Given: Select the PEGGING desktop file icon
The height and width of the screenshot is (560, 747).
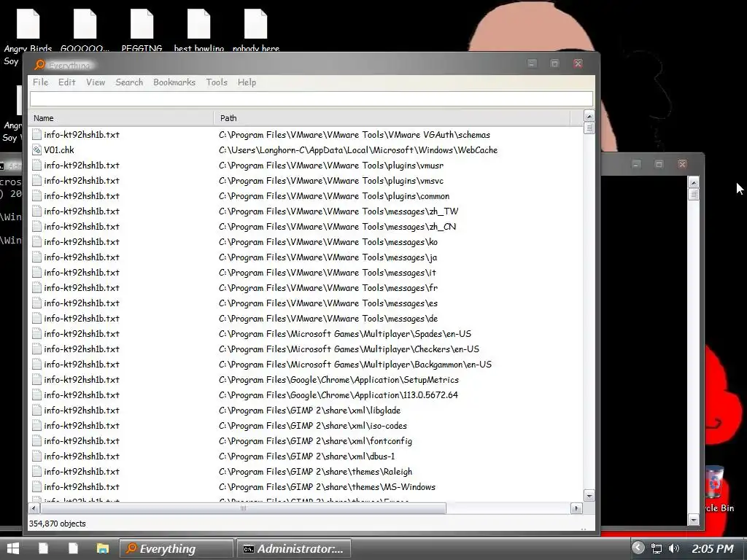Looking at the screenshot, I should pos(142,24).
